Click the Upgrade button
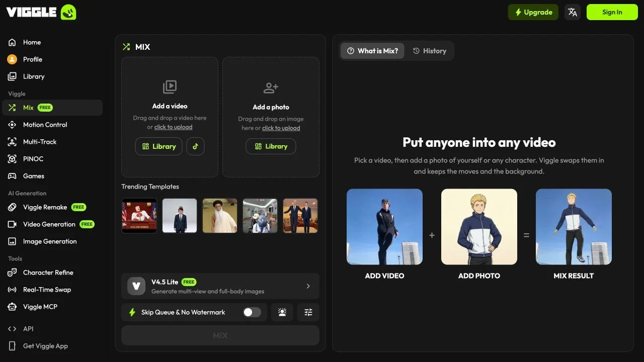 tap(533, 12)
